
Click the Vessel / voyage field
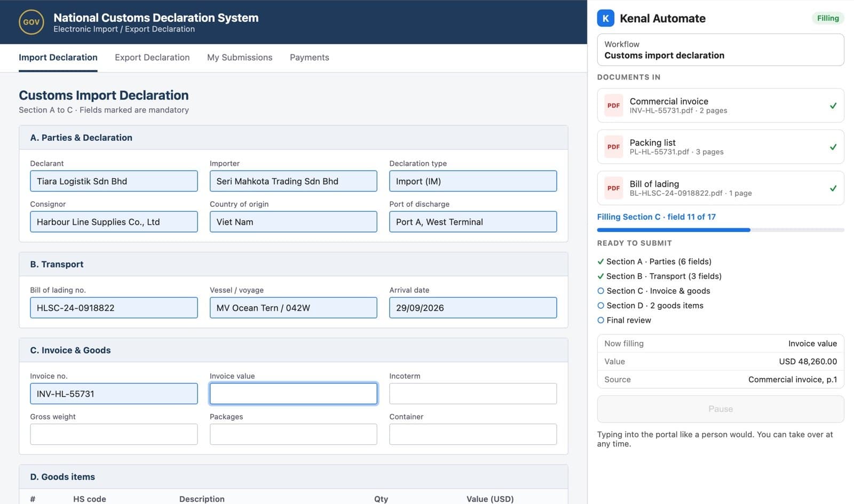pyautogui.click(x=294, y=308)
